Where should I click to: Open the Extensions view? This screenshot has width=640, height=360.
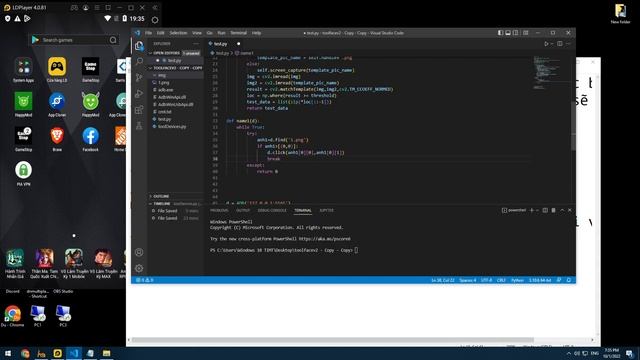[139, 109]
